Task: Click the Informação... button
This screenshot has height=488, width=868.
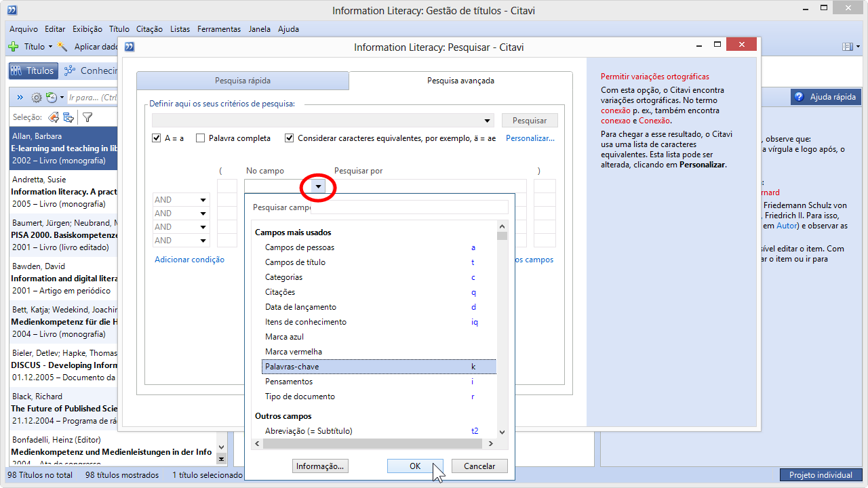Action: (x=321, y=466)
